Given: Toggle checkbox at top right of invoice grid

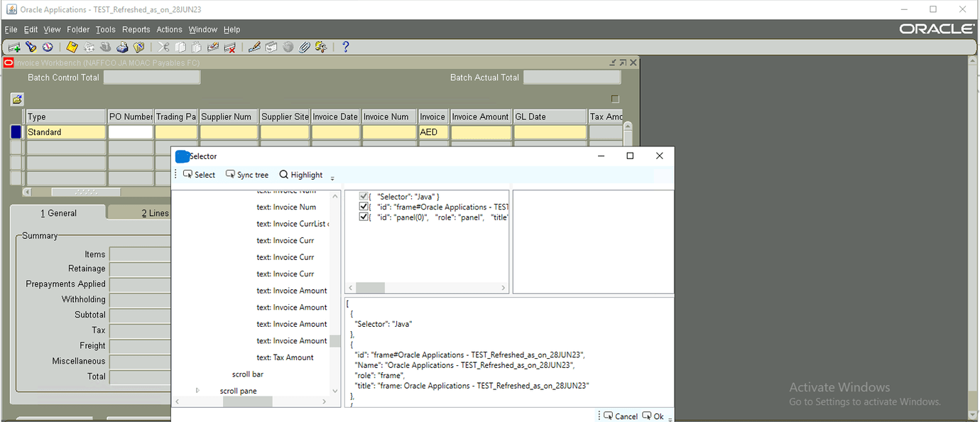Looking at the screenshot, I should pyautogui.click(x=615, y=99).
